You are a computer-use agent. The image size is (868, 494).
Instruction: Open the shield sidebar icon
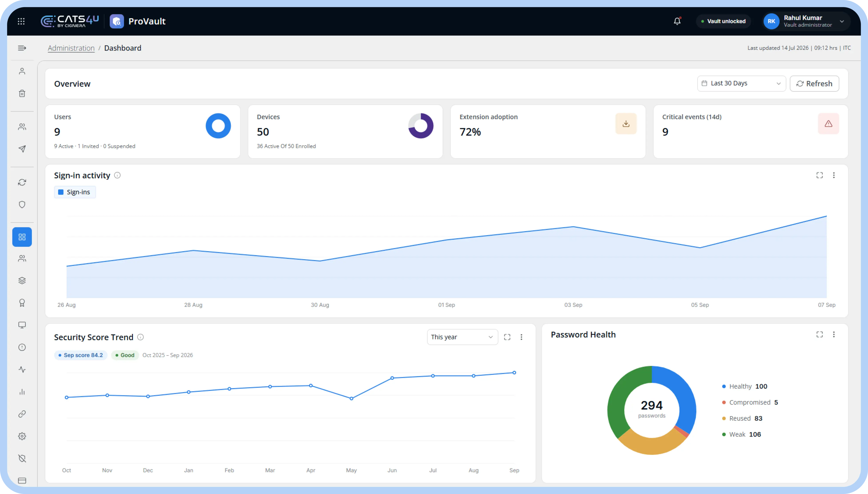(x=22, y=205)
